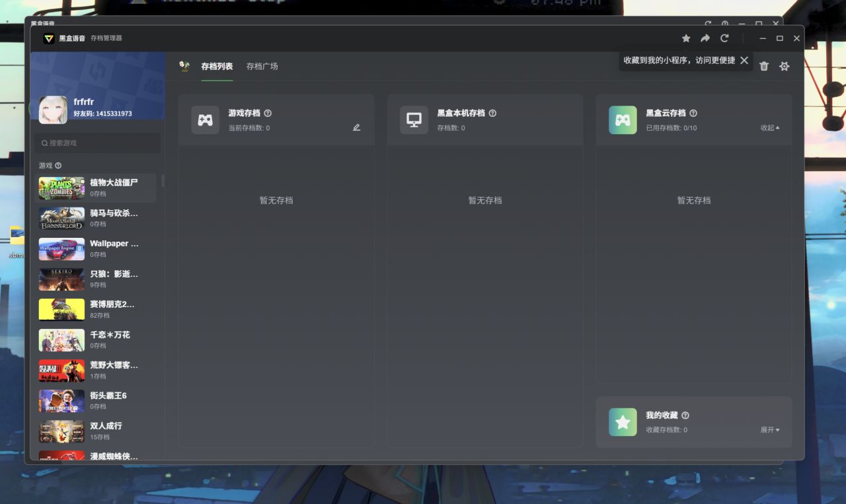
Task: Switch to the 存档列表 tab
Action: [217, 66]
